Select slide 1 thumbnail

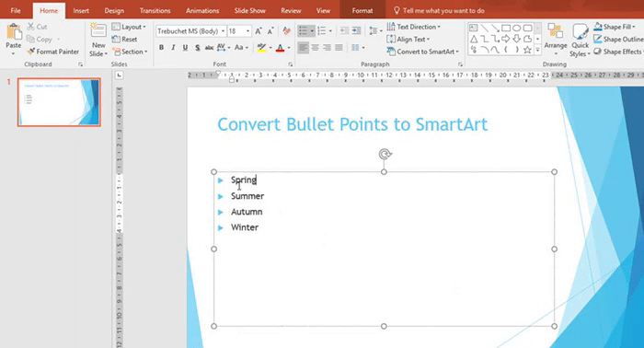click(x=59, y=102)
